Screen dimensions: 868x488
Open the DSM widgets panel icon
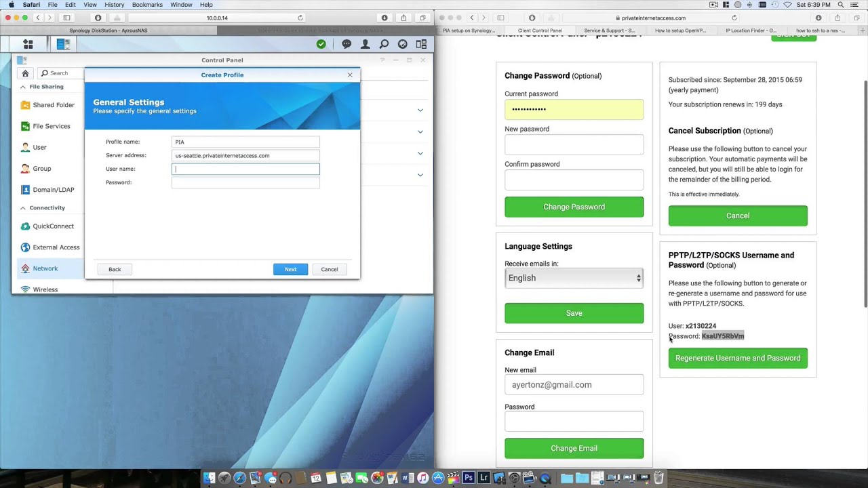point(421,44)
